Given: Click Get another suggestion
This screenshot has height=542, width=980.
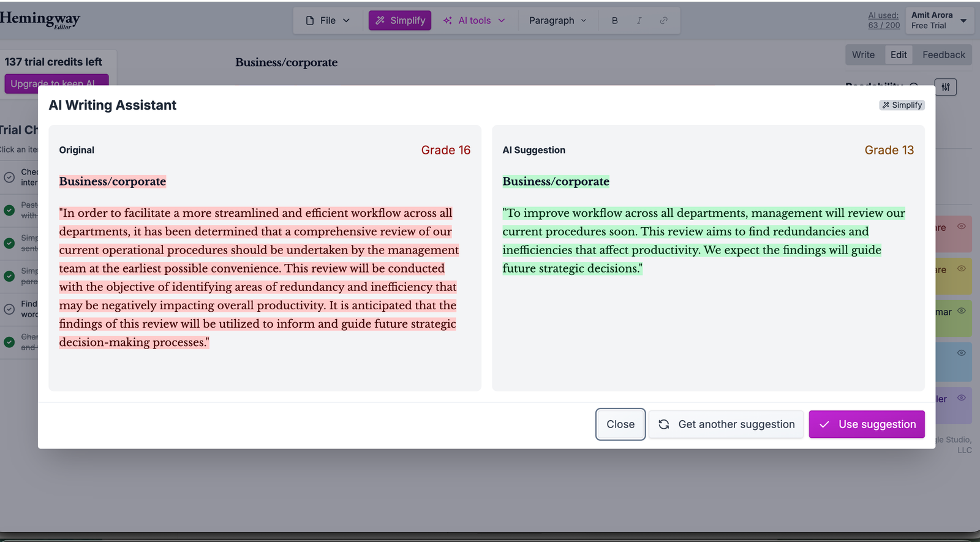Looking at the screenshot, I should [726, 424].
